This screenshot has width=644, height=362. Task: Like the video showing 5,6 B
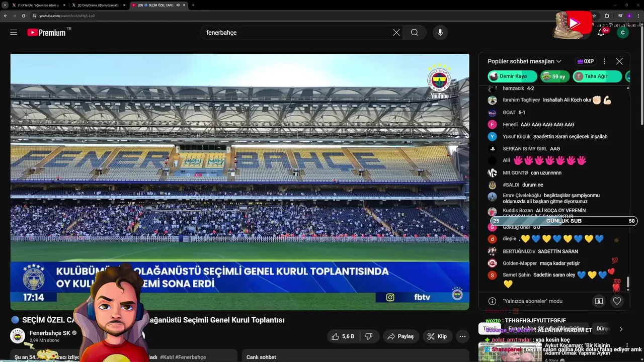(x=342, y=336)
